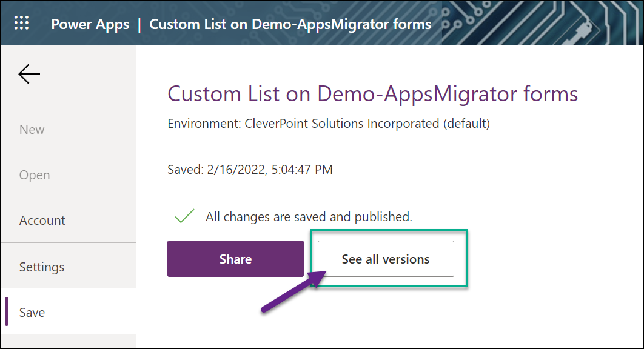
Task: Click the back arrow icon
Action: 29,75
